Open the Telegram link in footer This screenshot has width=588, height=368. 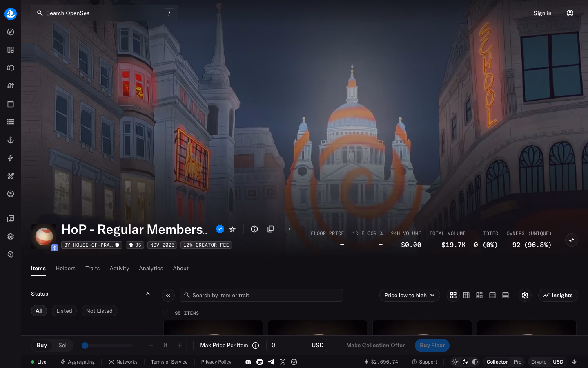271,362
